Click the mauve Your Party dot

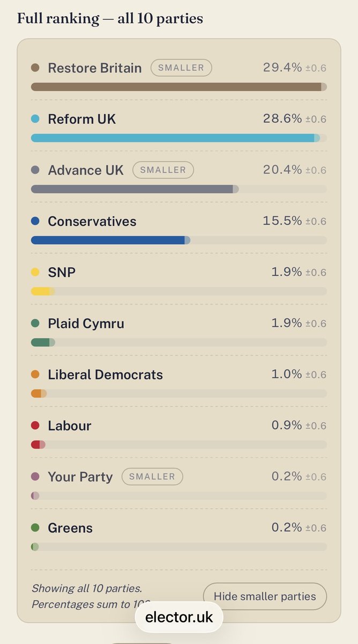(x=35, y=477)
